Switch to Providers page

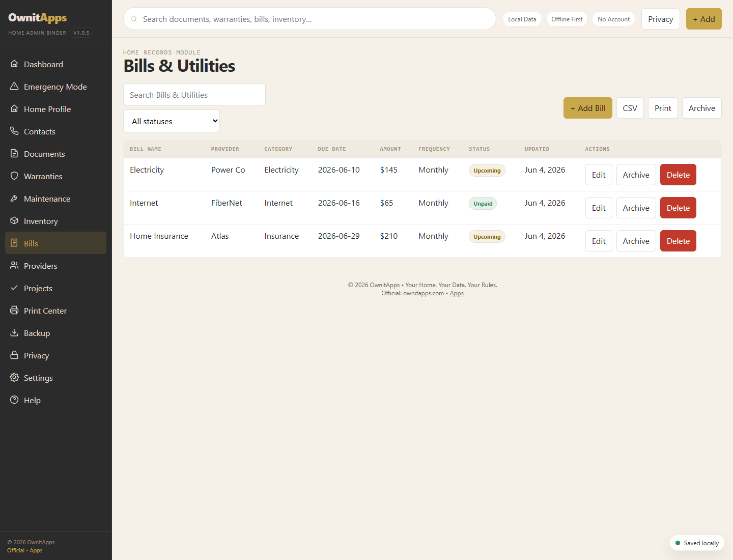55,266
